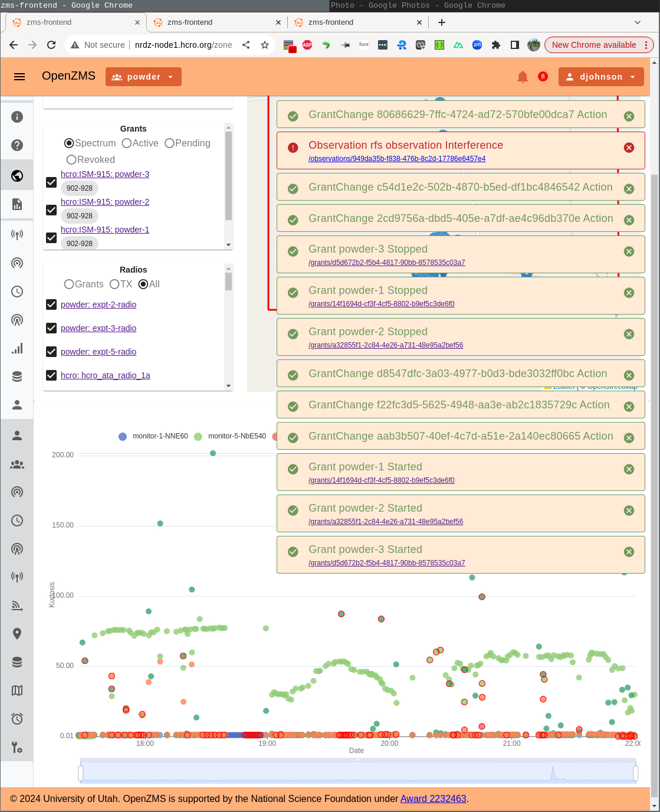Viewport: 660px width, 812px height.
Task: Bookmark this page with star icon
Action: point(265,45)
